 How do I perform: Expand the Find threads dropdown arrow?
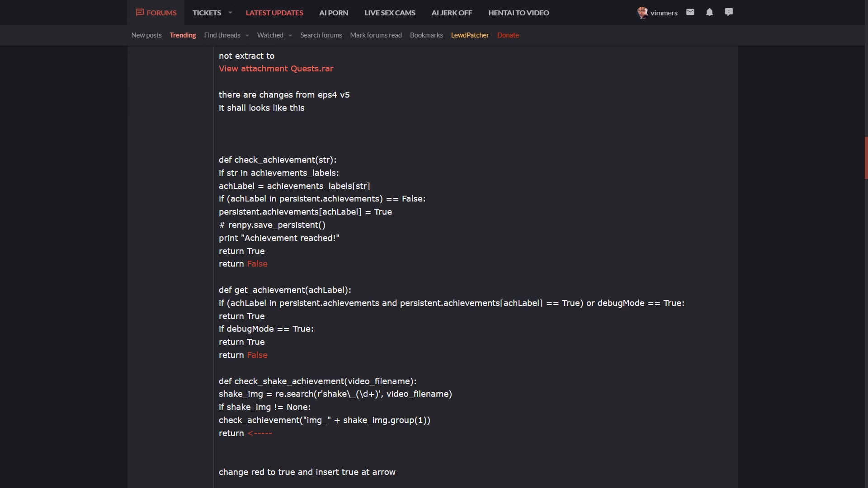tap(247, 35)
